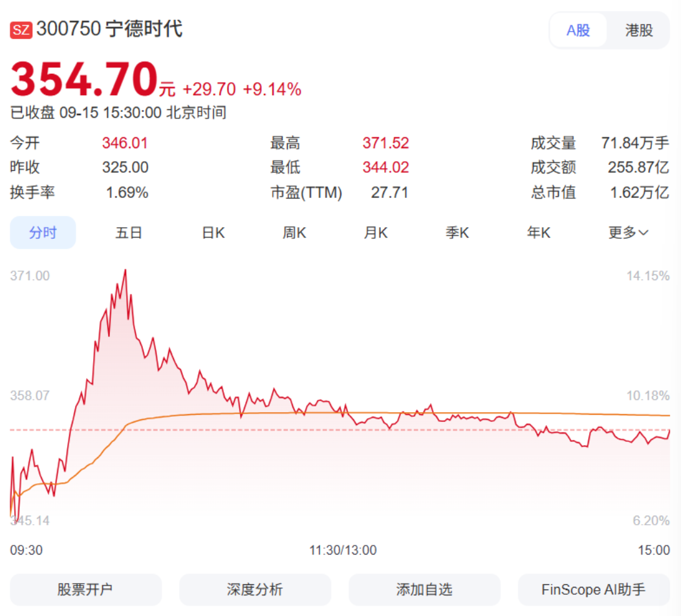
Task: Click the 300750 宁德时代 stock title
Action: pyautogui.click(x=109, y=29)
